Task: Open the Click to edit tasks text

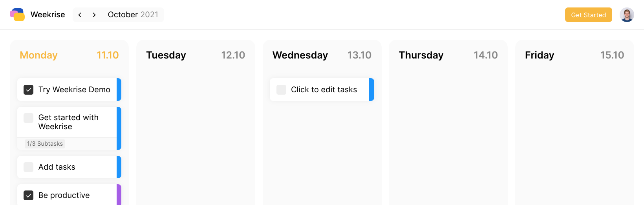Action: pyautogui.click(x=324, y=90)
